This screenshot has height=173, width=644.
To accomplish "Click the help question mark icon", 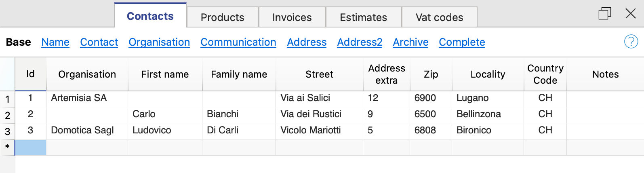I will tap(631, 41).
